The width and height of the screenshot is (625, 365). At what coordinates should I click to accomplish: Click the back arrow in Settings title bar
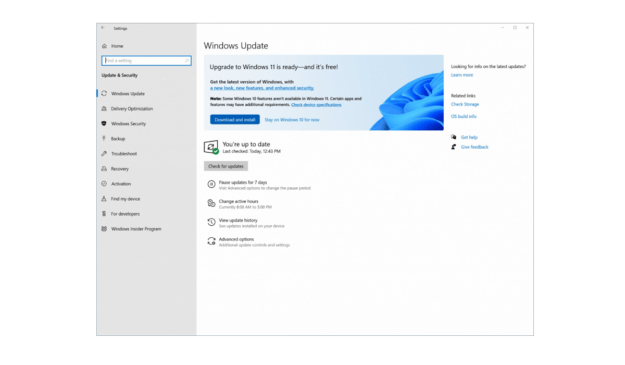click(x=103, y=28)
